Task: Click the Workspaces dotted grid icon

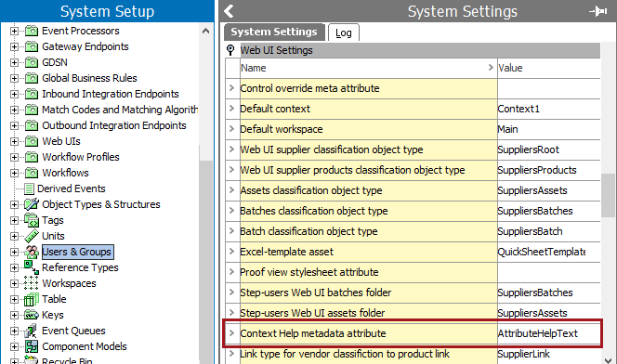Action: pyautogui.click(x=32, y=283)
